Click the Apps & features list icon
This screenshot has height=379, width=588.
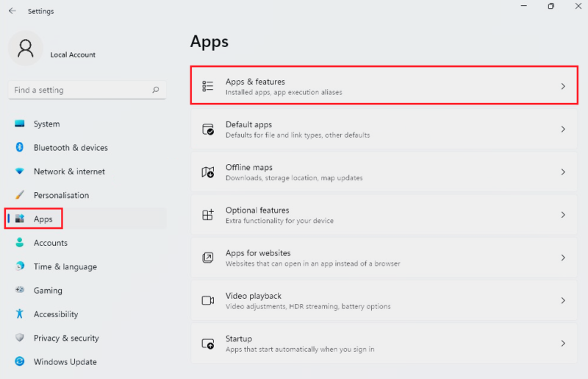pyautogui.click(x=208, y=86)
